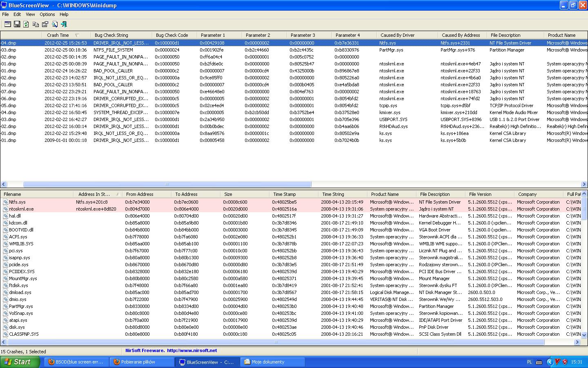Click lower pane vertical scrollbar down arrow

[584, 335]
